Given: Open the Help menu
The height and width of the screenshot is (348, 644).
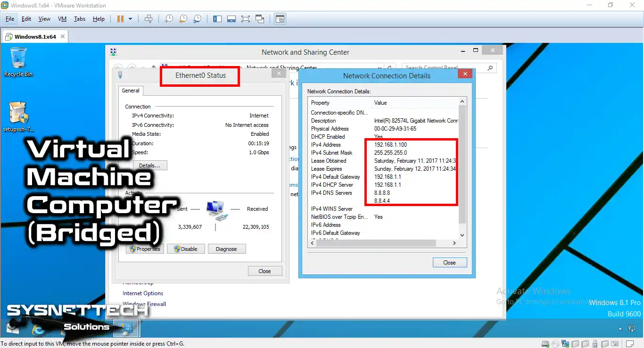Looking at the screenshot, I should click(99, 19).
